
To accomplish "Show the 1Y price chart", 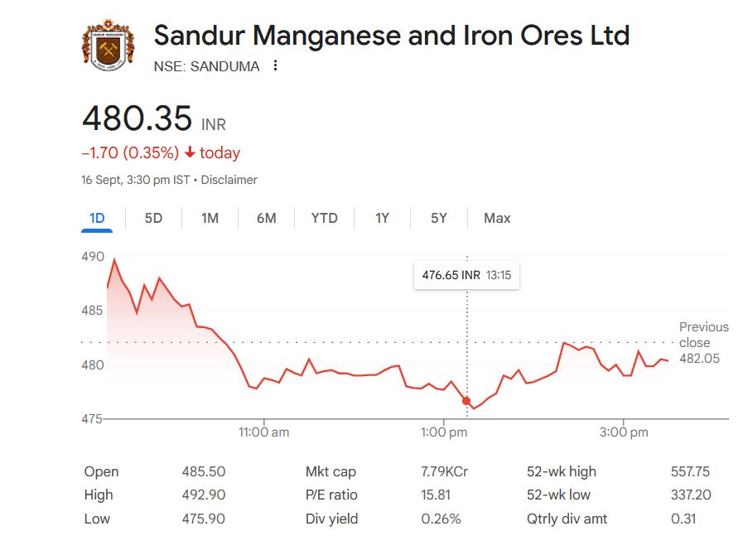I will coord(382,218).
